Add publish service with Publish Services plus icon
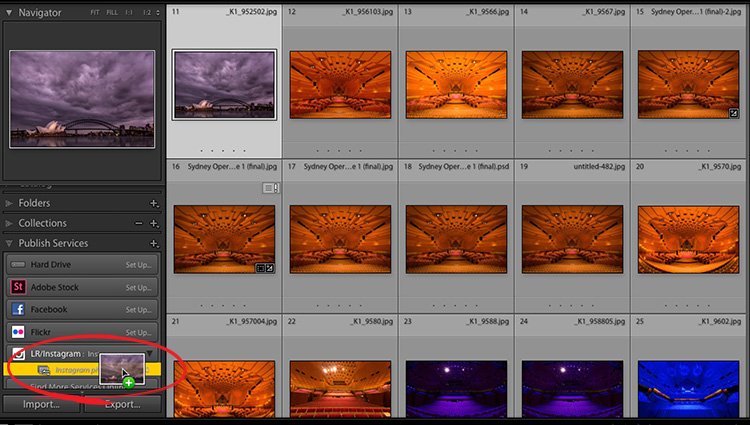The height and width of the screenshot is (425, 750). click(154, 243)
